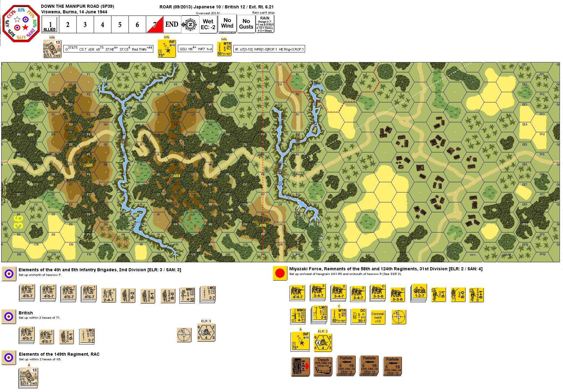Click the No Gusts marker
This screenshot has height=392, width=563.
(x=246, y=24)
